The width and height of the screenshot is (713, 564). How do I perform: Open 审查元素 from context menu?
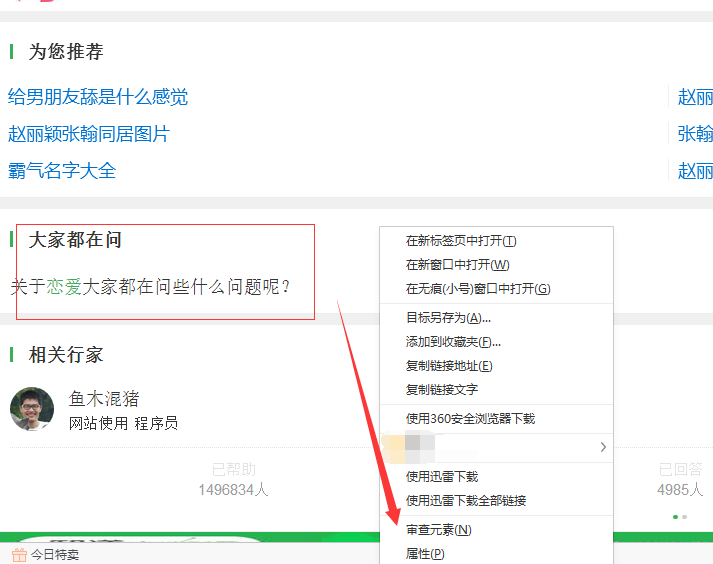pos(438,530)
